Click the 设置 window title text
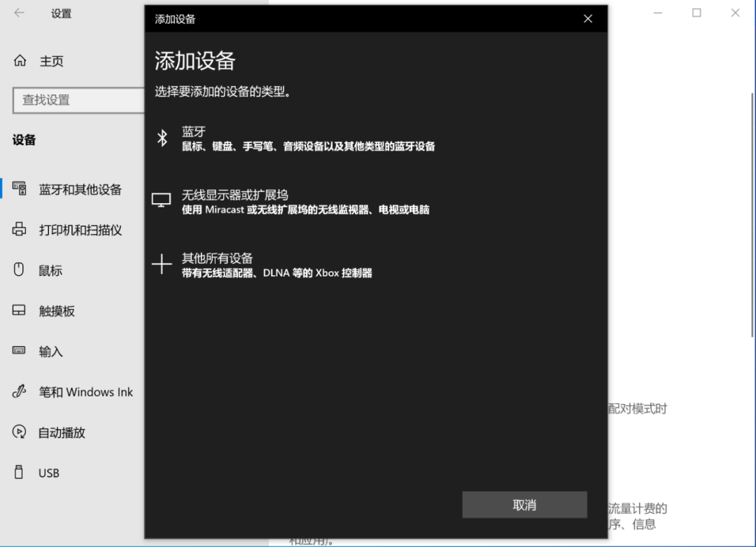Image resolution: width=756 pixels, height=547 pixels. [x=61, y=13]
